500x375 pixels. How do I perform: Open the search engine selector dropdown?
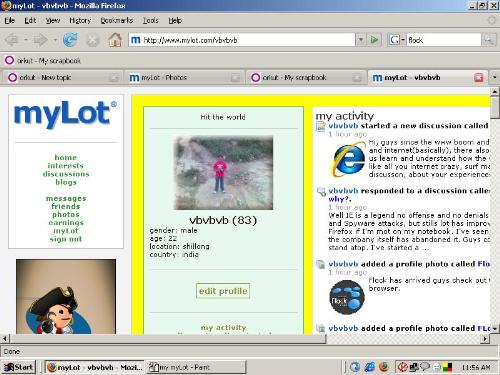coord(403,40)
